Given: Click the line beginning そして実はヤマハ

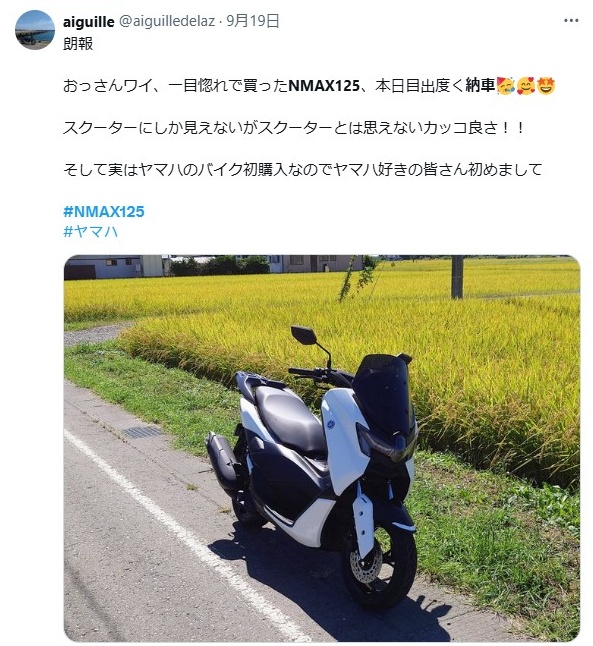Looking at the screenshot, I should 302,169.
